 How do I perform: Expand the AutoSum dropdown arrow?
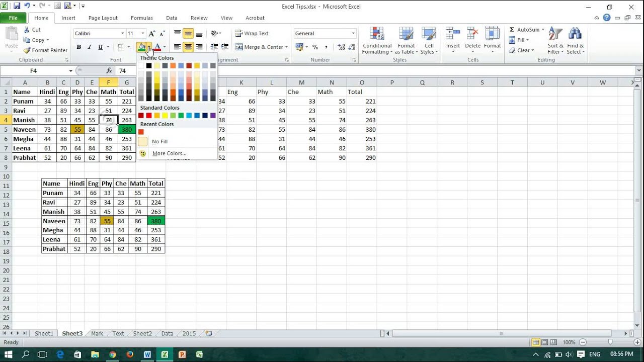tap(543, 30)
